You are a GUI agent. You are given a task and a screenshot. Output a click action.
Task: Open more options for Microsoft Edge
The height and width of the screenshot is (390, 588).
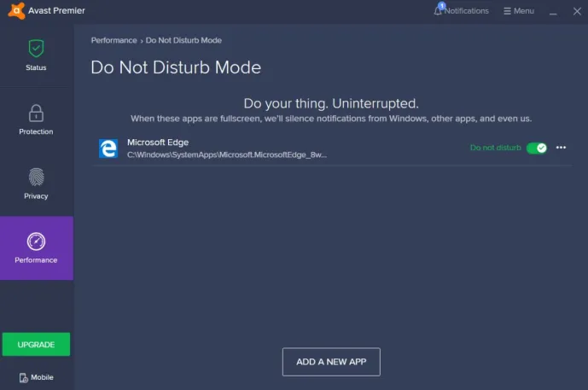[561, 148]
